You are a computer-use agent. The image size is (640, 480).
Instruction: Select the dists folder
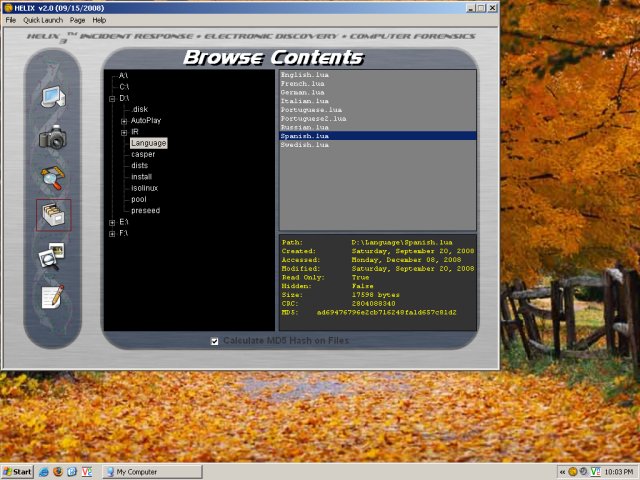[139, 166]
